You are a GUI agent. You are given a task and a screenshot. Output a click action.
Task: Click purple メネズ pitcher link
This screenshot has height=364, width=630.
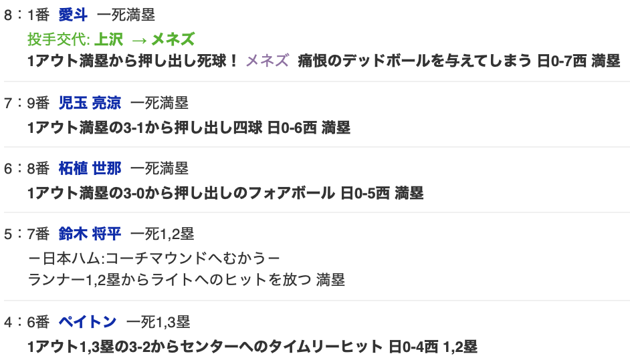coord(268,61)
